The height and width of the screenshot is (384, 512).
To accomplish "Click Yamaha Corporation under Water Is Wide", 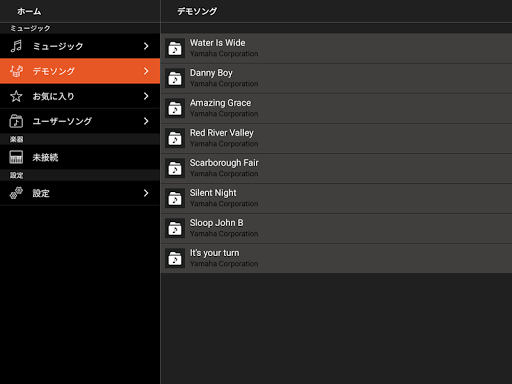I will point(224,54).
